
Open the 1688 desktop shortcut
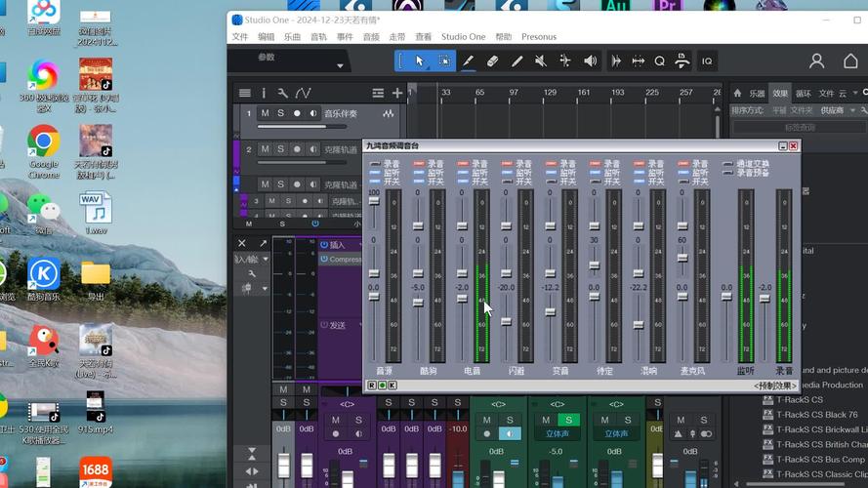tap(96, 471)
